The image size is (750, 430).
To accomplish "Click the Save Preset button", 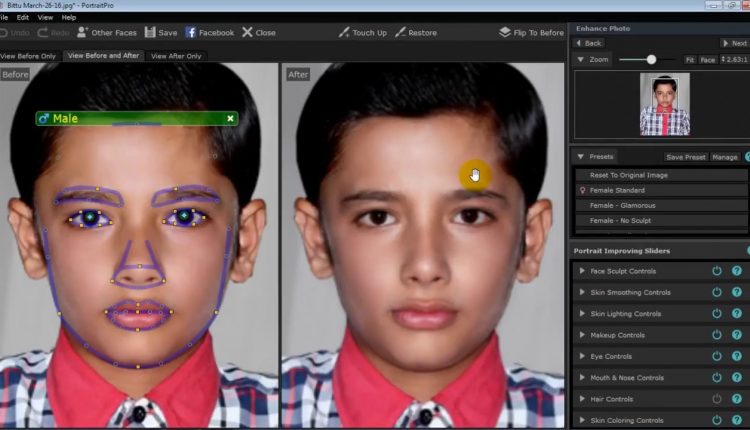I will point(685,157).
